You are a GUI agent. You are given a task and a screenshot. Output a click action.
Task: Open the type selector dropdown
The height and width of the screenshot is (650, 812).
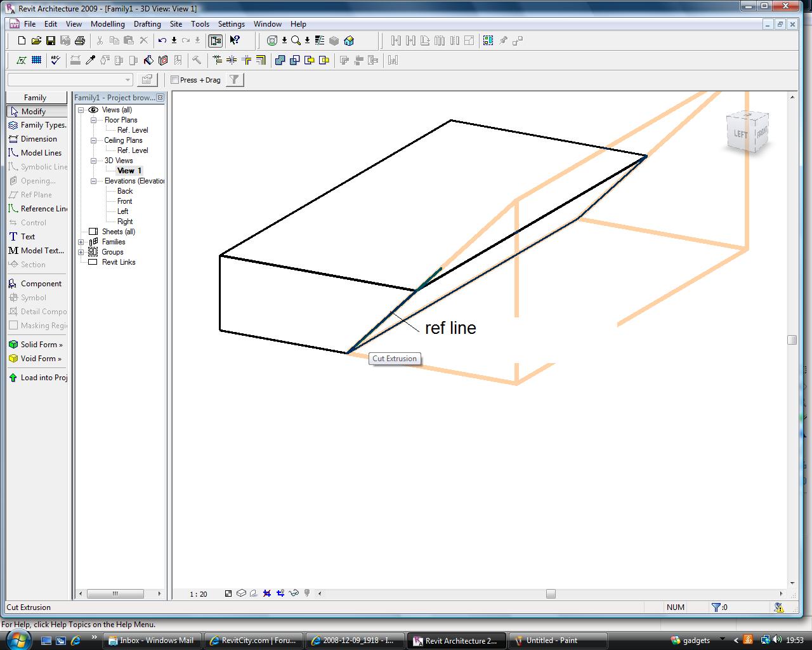(x=128, y=80)
